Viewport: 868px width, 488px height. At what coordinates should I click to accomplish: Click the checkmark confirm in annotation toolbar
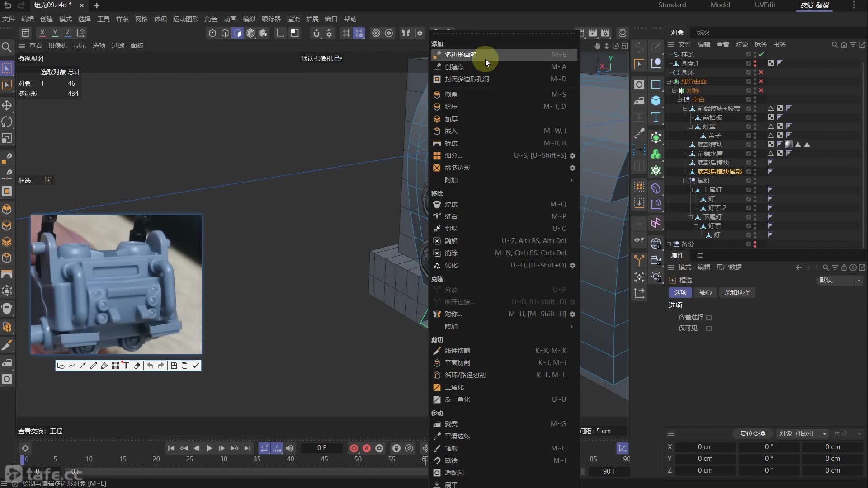[x=195, y=366]
